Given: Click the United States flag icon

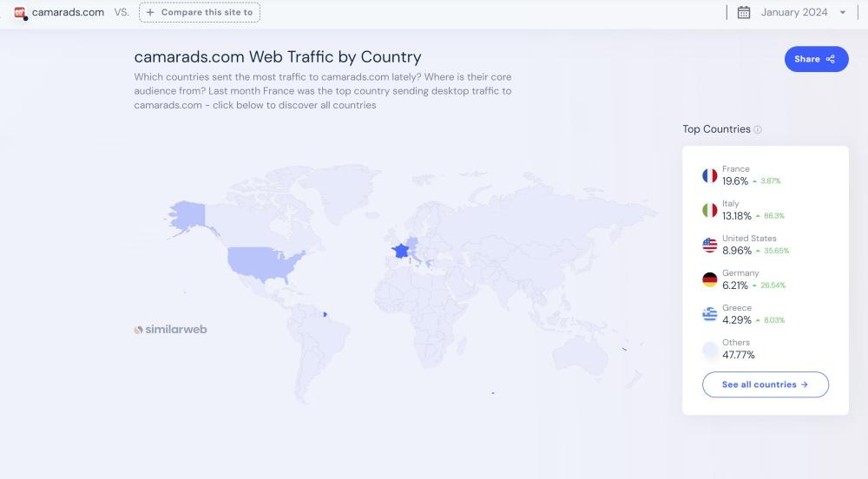Looking at the screenshot, I should [710, 245].
